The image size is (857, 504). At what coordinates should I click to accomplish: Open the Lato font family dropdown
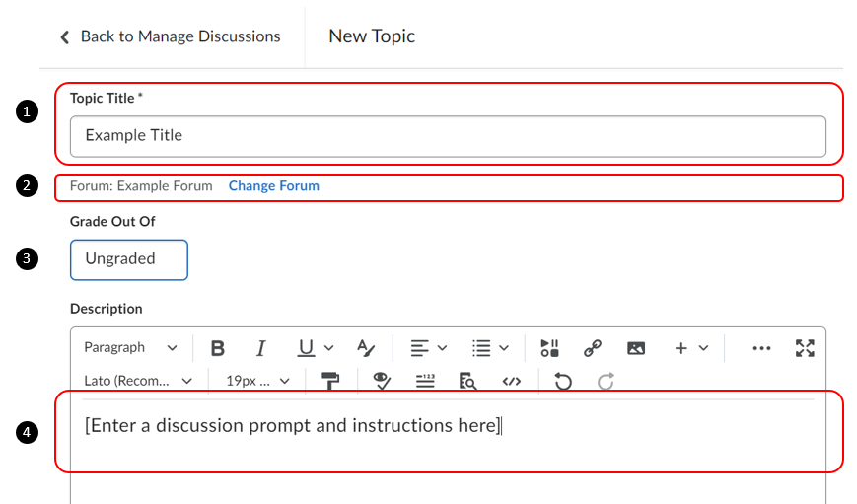138,381
